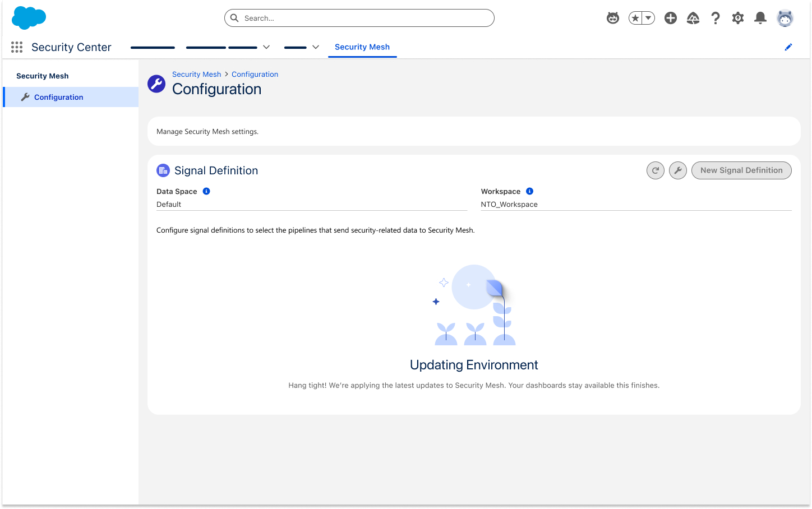Click the Salesforce cloud logo
This screenshot has height=509, width=812.
[29, 18]
